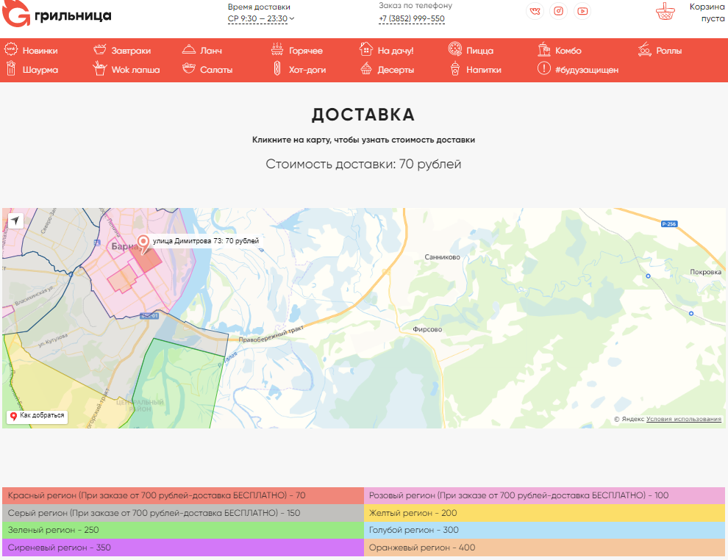The height and width of the screenshot is (560, 728).
Task: Click the map pin on Димитрова 73
Action: [143, 245]
